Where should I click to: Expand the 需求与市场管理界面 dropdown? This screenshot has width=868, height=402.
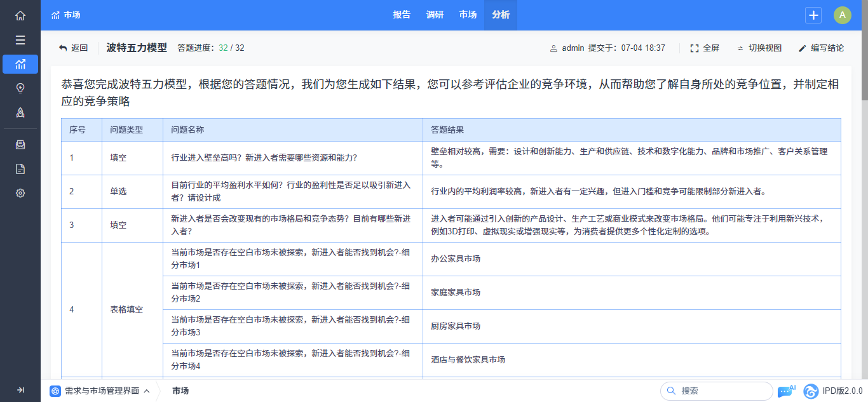tap(102, 391)
